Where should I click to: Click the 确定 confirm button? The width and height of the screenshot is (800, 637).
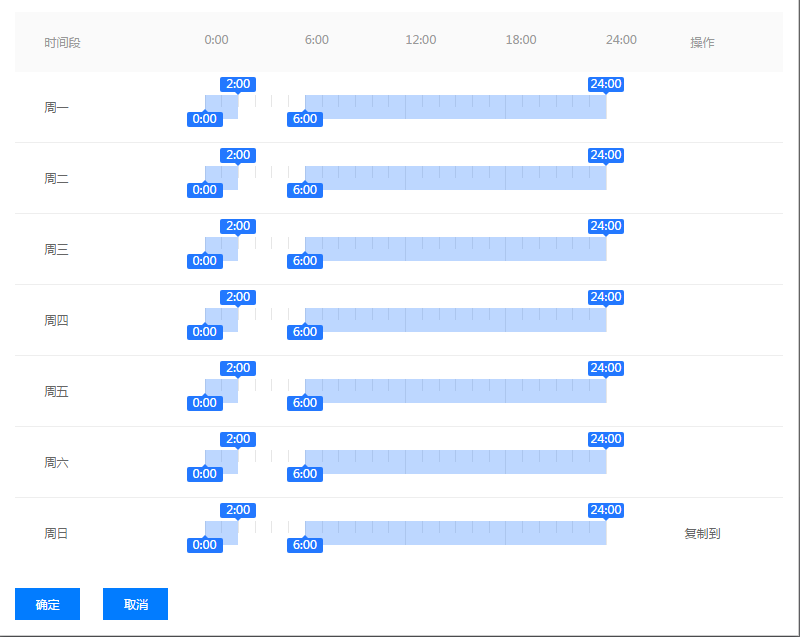point(47,604)
